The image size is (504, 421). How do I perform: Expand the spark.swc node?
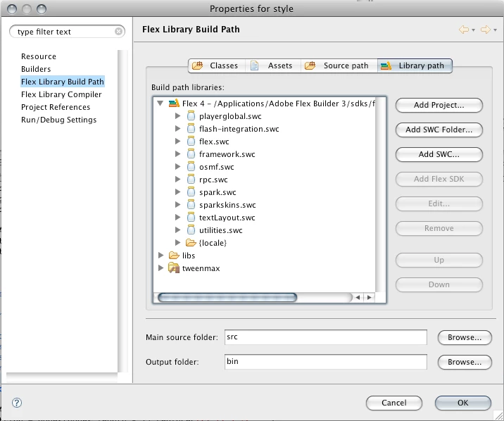click(177, 192)
